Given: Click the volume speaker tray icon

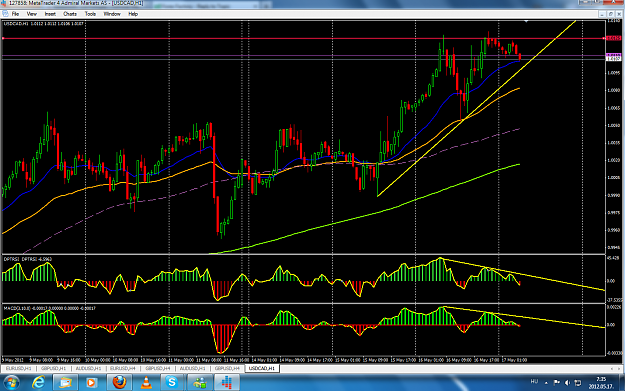Looking at the screenshot, I should (x=567, y=383).
